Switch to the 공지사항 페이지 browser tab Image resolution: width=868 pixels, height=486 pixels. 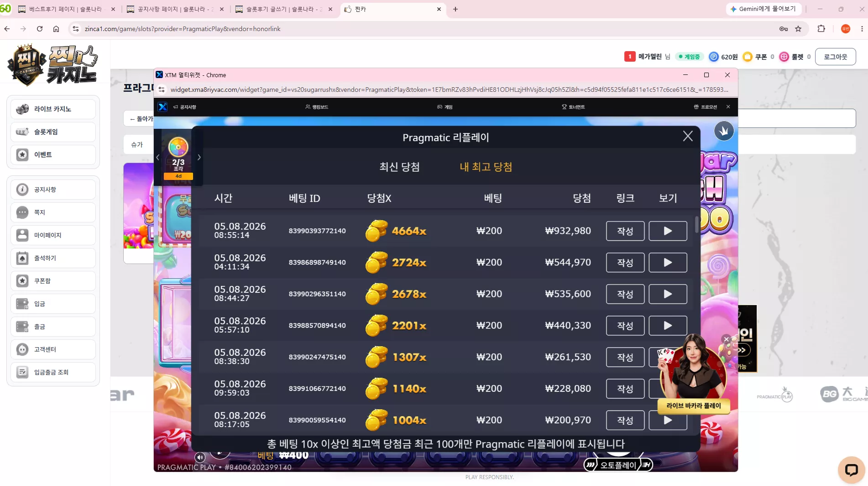(x=170, y=9)
